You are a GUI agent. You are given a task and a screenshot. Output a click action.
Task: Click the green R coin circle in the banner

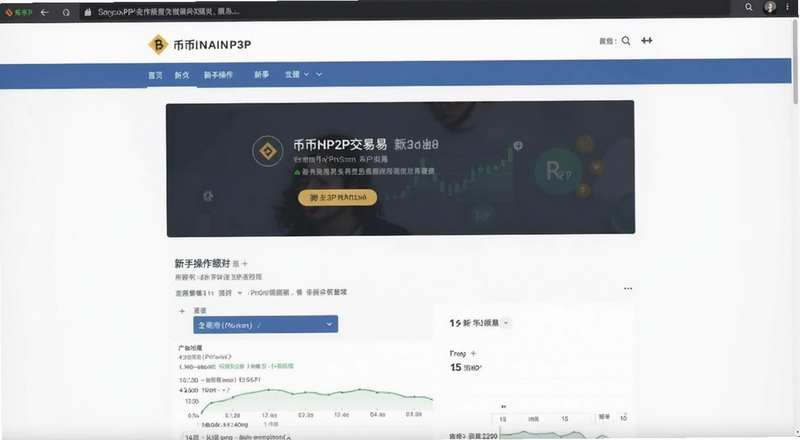(x=558, y=171)
